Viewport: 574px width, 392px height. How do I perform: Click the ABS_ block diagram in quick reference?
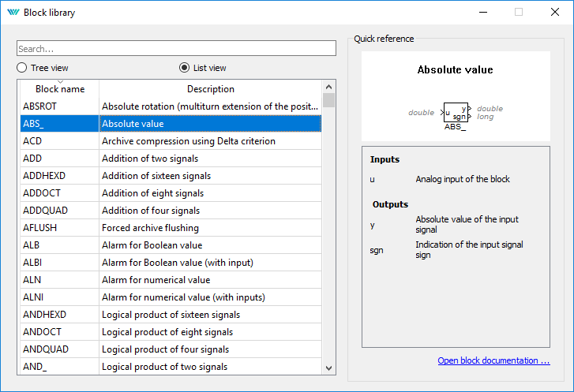tap(455, 113)
